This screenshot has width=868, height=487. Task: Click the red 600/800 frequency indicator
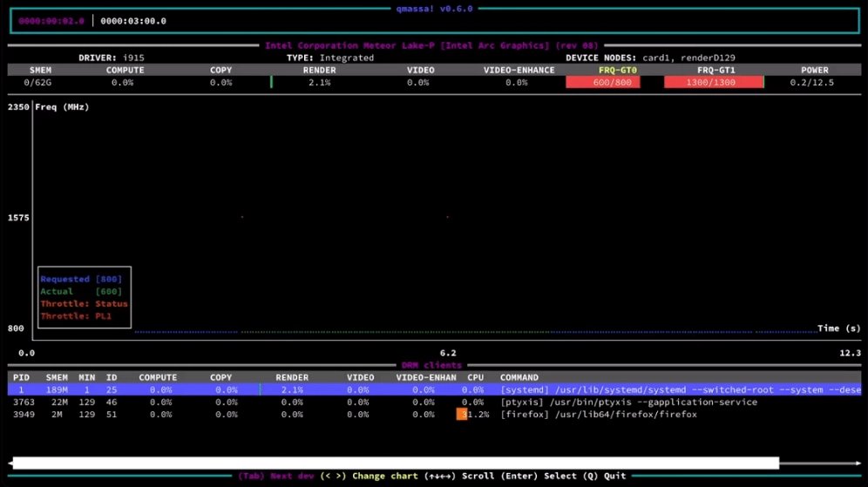pyautogui.click(x=603, y=82)
